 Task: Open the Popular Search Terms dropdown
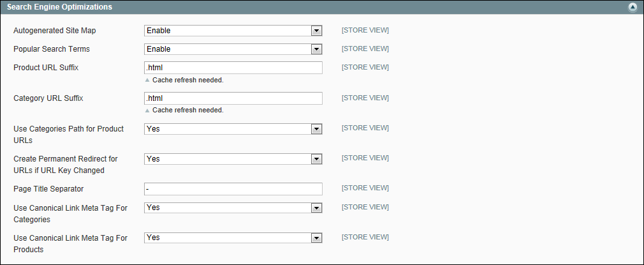[233, 49]
